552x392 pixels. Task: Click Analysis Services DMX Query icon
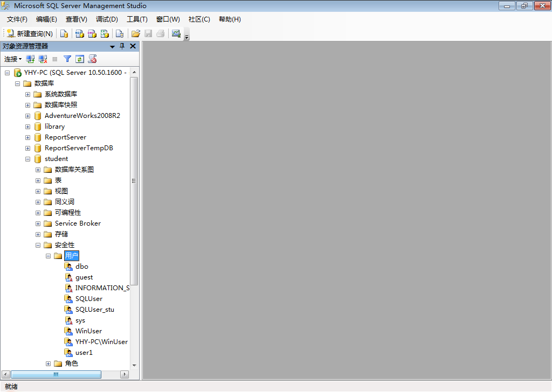pyautogui.click(x=92, y=34)
